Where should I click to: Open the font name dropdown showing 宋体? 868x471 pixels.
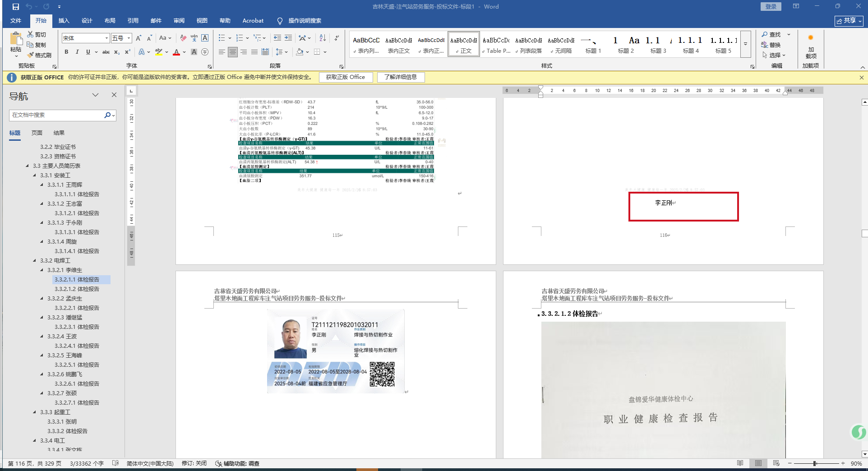[107, 38]
